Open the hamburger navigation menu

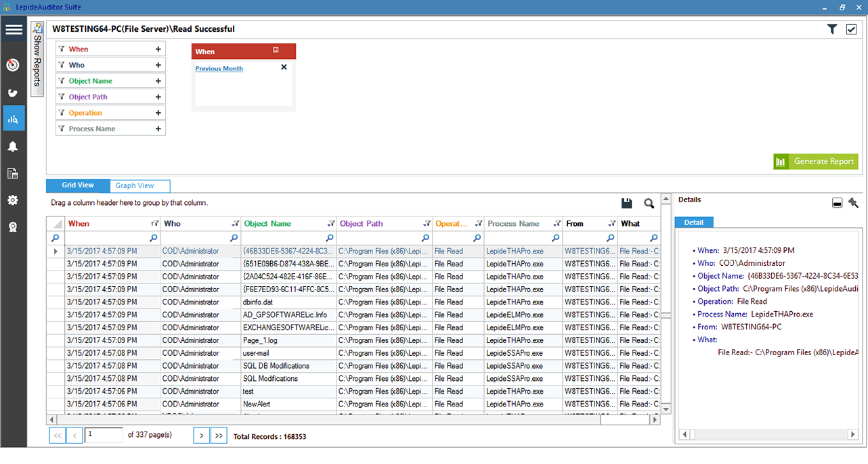(14, 30)
